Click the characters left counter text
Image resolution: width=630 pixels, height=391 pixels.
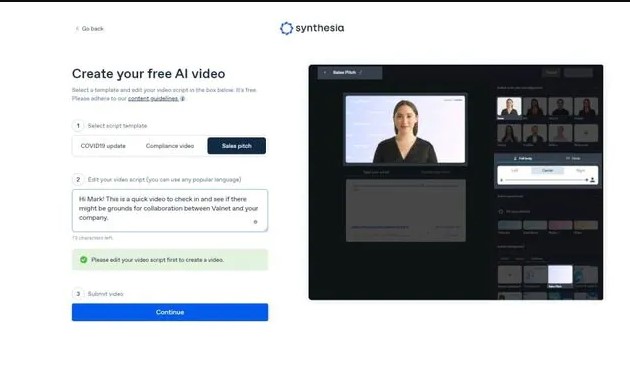click(93, 238)
